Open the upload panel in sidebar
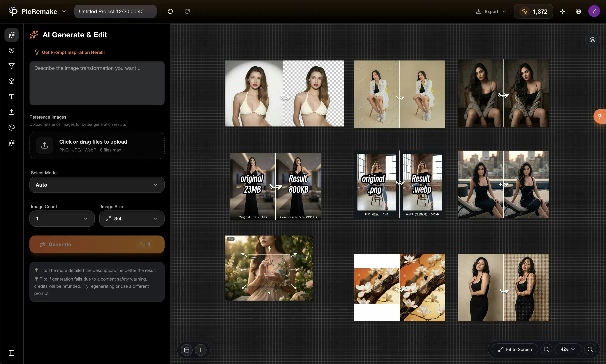606x364 pixels. click(12, 112)
